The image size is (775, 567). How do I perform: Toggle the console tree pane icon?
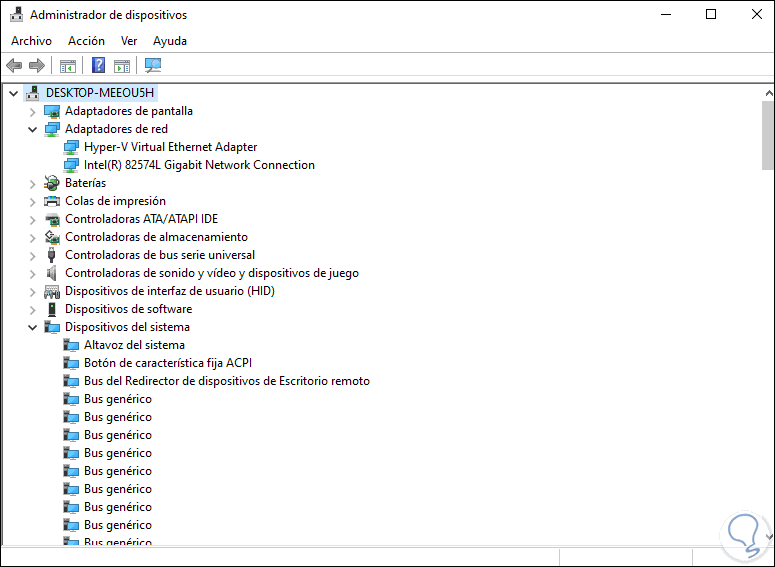tap(68, 65)
